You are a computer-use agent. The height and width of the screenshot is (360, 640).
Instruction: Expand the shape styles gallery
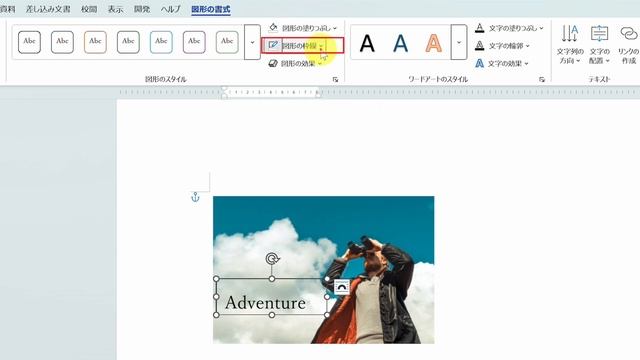point(252,42)
